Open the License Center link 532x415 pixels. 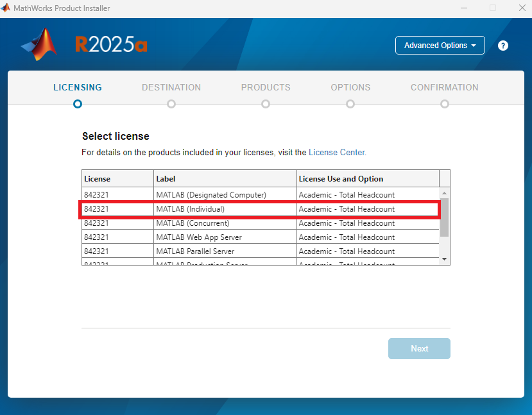point(337,153)
